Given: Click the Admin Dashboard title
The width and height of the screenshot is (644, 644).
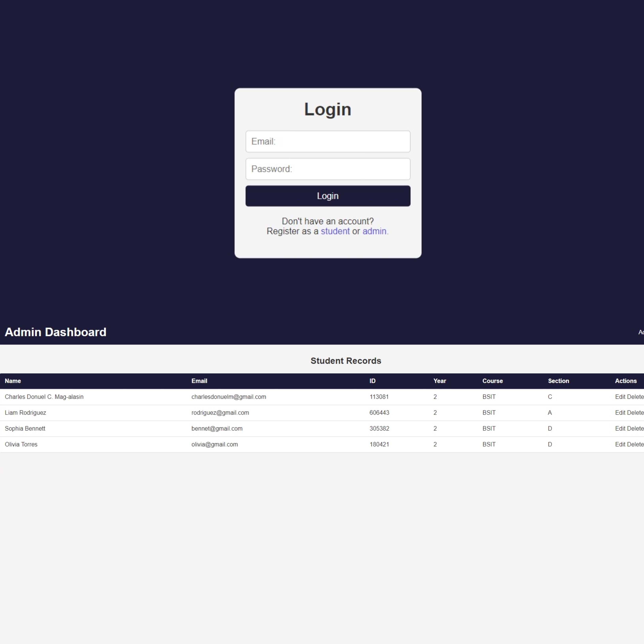Looking at the screenshot, I should pos(55,332).
